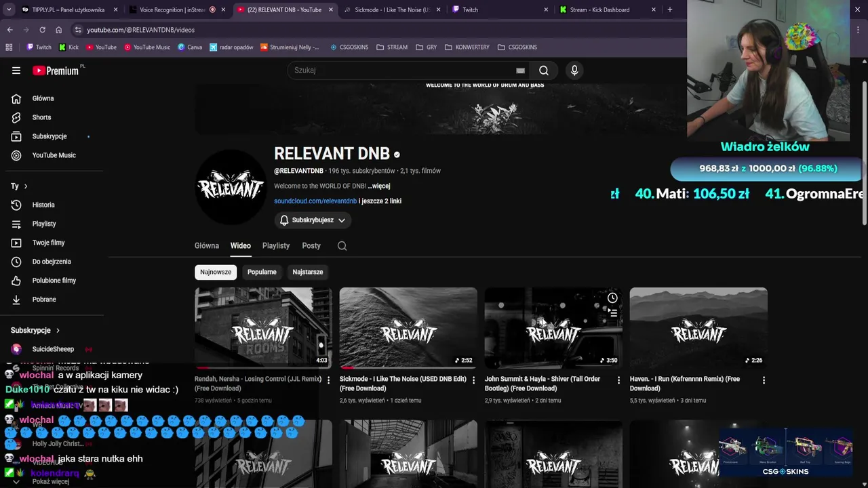868x488 pixels.
Task: Open the YouTube hamburger guide menu
Action: point(16,70)
